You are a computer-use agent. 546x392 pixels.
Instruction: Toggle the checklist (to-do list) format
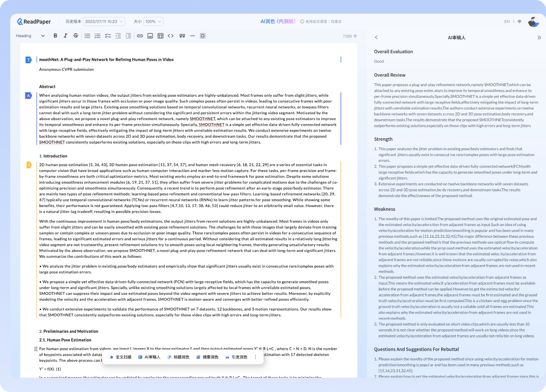pos(108,36)
